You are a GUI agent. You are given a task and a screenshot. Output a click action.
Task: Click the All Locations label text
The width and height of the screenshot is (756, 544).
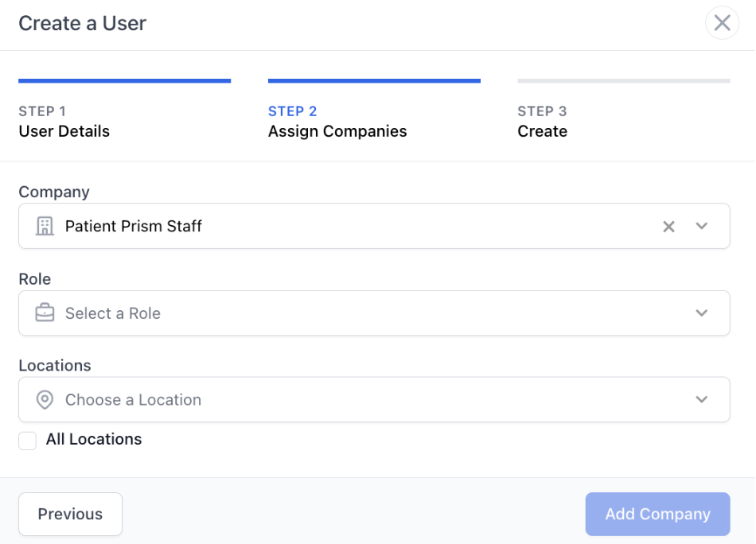click(94, 440)
